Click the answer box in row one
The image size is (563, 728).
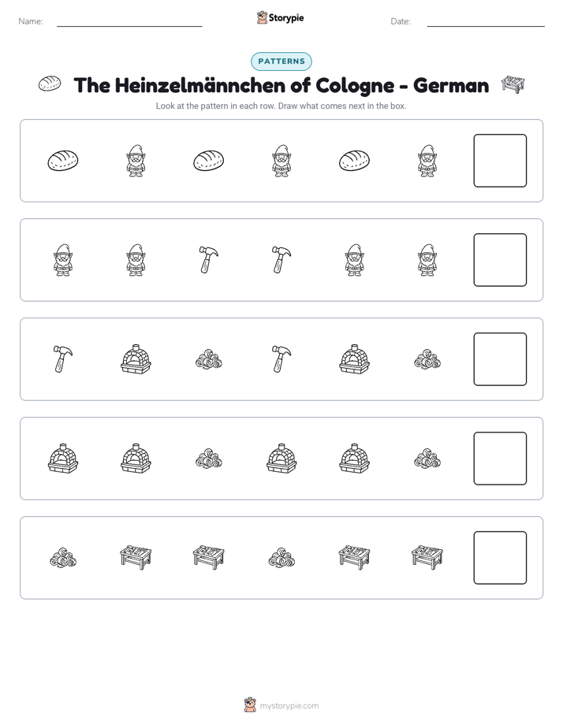pos(500,161)
